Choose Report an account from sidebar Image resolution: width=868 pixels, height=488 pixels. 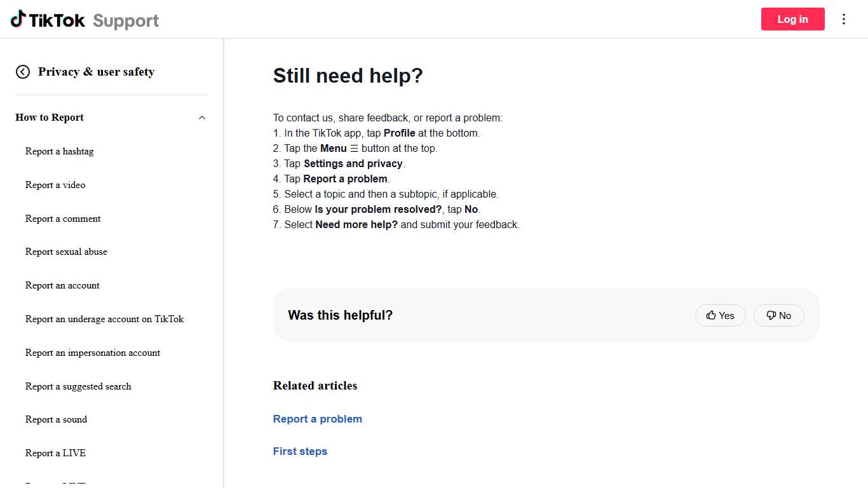pos(62,285)
